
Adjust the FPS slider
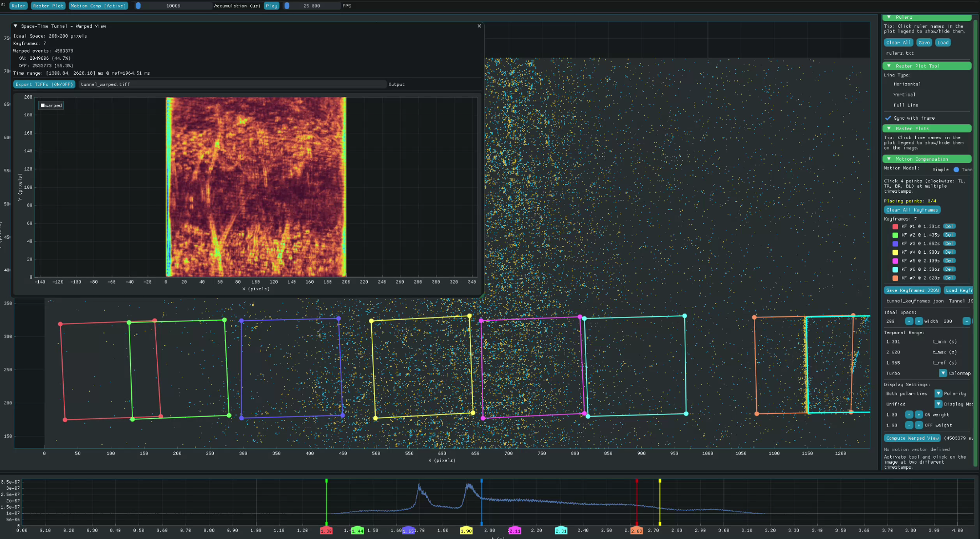pos(312,6)
